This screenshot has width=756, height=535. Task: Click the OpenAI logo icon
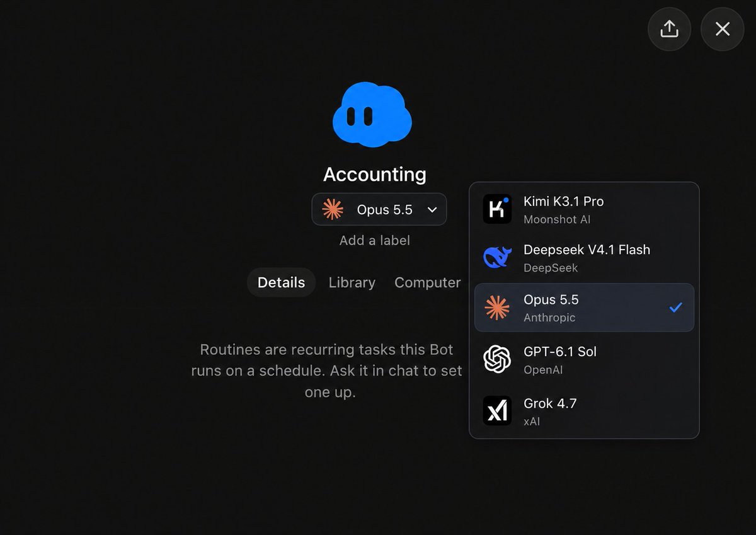[x=497, y=359]
